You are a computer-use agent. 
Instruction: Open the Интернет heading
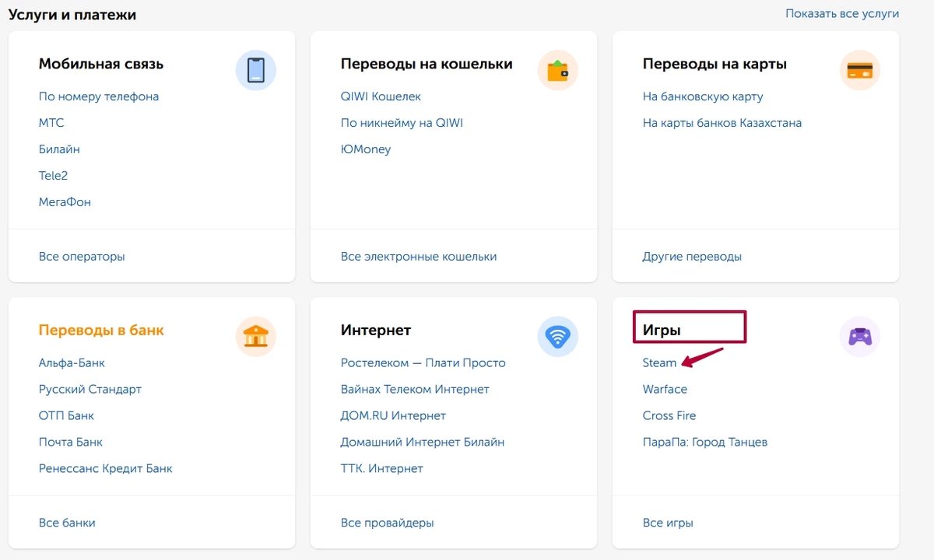click(376, 330)
